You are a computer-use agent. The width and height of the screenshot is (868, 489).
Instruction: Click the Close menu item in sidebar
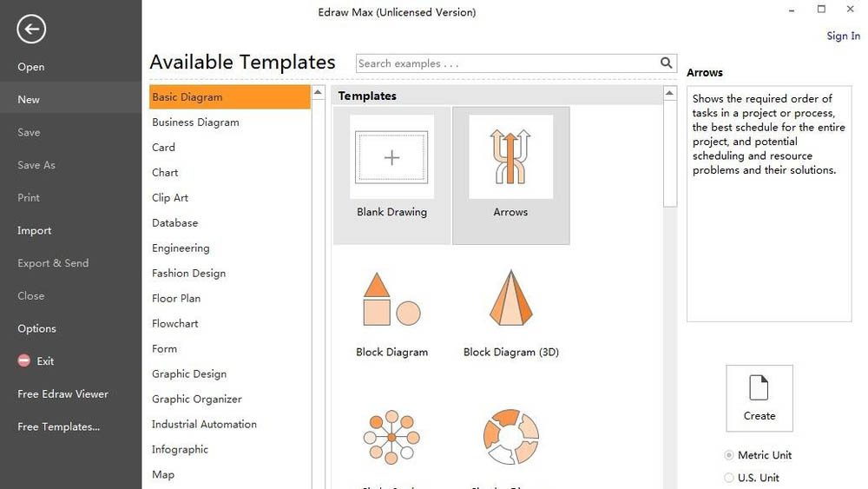coord(30,295)
